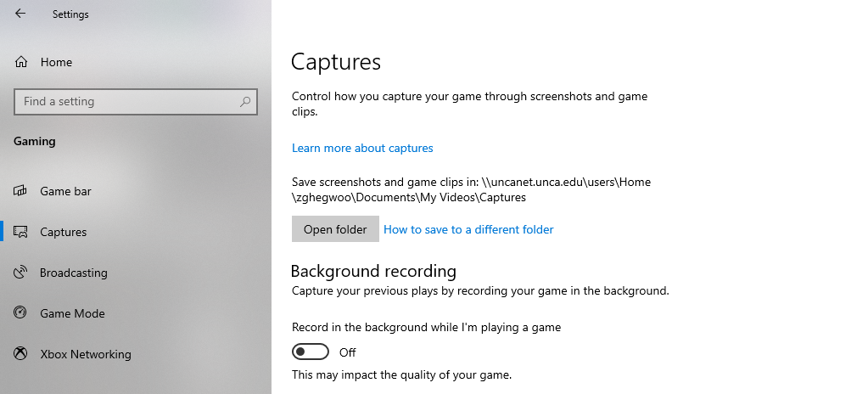
Task: Click How to save to a different folder
Action: (x=468, y=229)
